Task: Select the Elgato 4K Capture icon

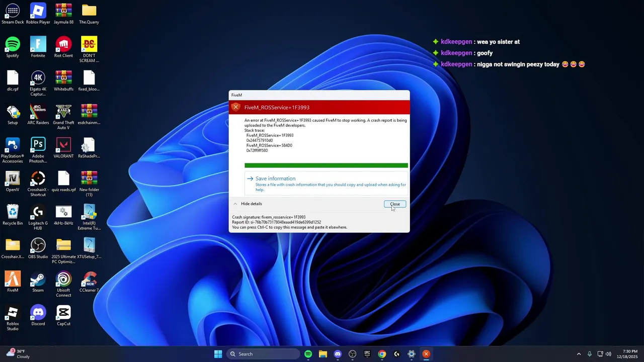Action: click(38, 83)
